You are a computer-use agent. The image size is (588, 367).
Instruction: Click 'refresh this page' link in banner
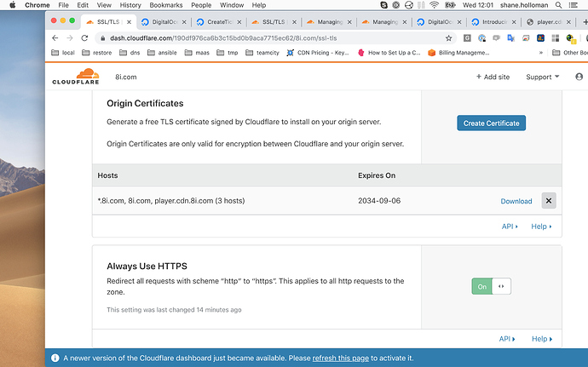coord(341,358)
